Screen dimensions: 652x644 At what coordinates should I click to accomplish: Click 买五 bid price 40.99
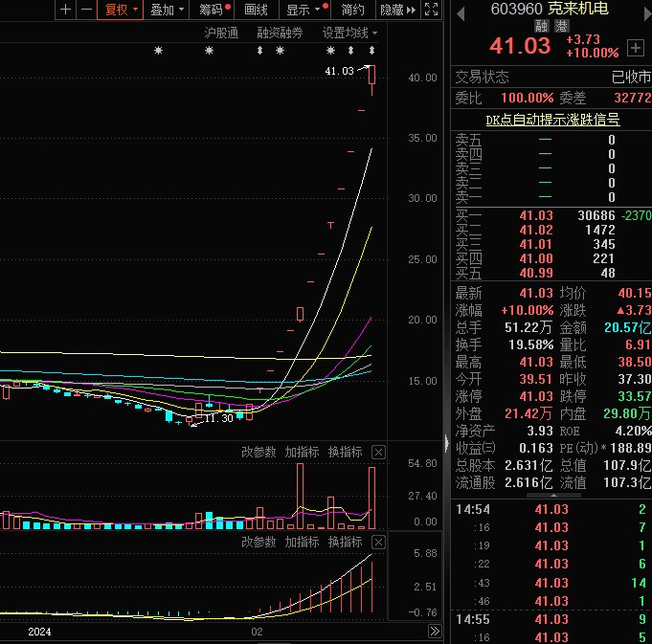pos(536,273)
